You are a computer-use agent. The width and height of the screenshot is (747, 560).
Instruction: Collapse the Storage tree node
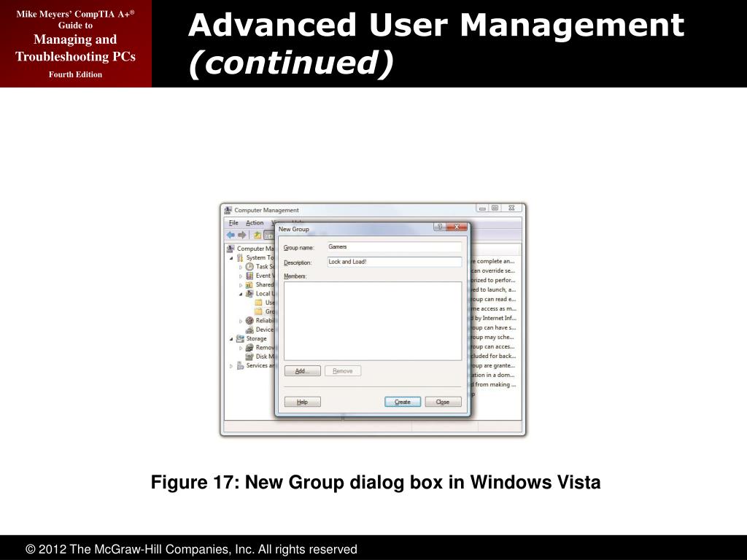click(231, 339)
